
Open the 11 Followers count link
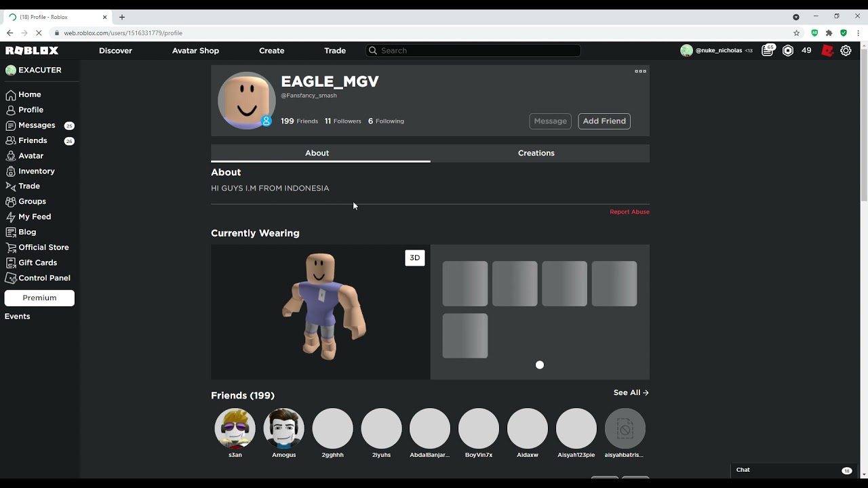point(342,121)
